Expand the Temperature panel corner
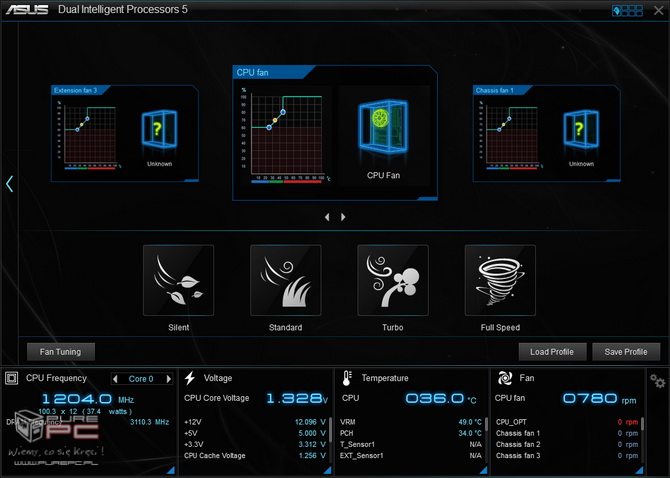The height and width of the screenshot is (478, 670). pos(483,470)
